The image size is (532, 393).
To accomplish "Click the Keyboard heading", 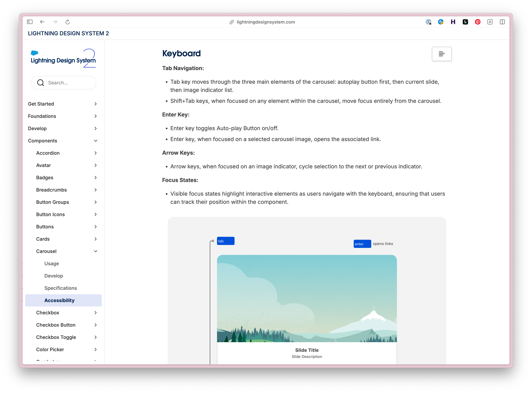I will pos(181,54).
